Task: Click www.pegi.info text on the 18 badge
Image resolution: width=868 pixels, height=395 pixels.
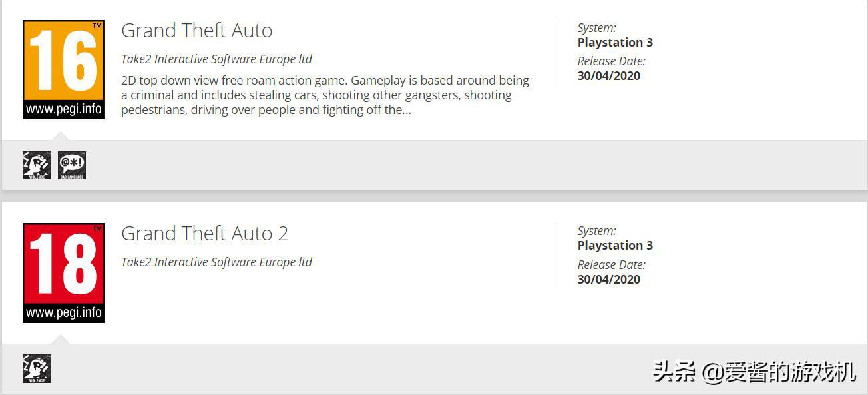Action: click(63, 312)
